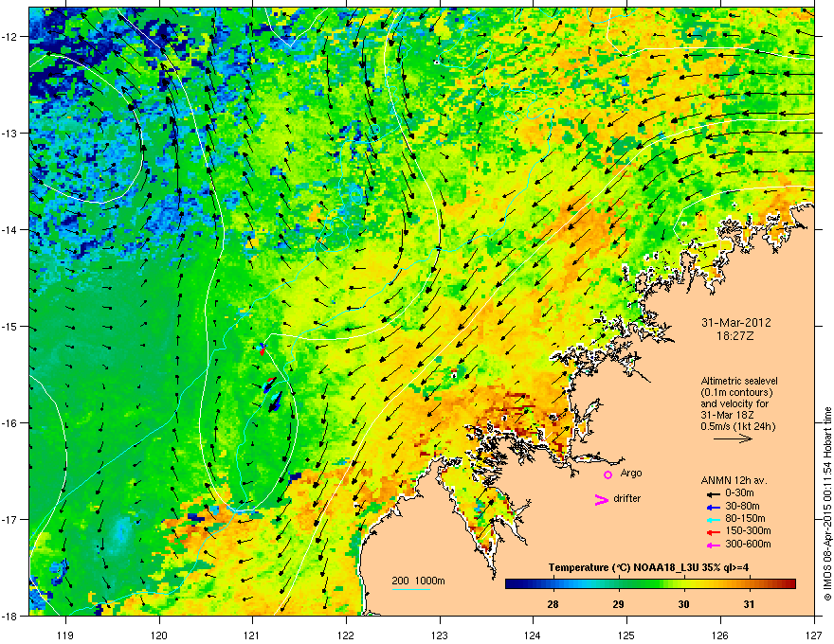Click the 'ANMN 12h av.' legend heading
Viewport: 834px width, 644px height.
[734, 481]
